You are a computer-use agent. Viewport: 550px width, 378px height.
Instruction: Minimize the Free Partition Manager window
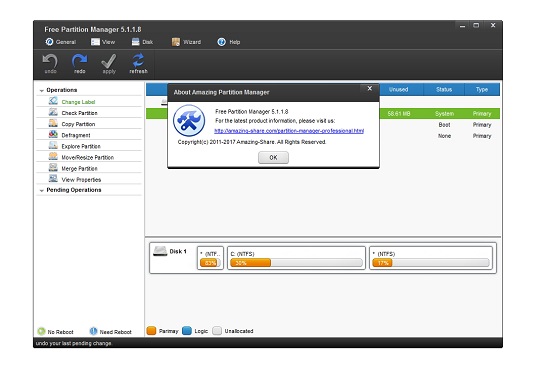point(462,26)
